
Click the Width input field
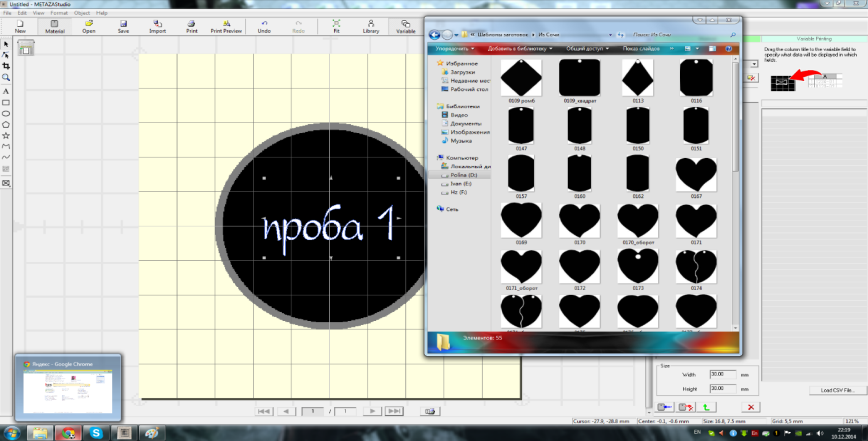coord(722,375)
